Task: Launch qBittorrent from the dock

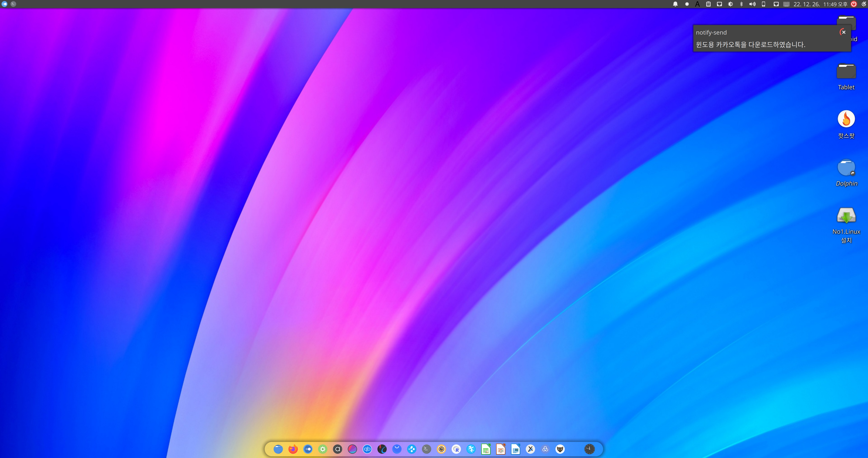Action: tap(367, 449)
